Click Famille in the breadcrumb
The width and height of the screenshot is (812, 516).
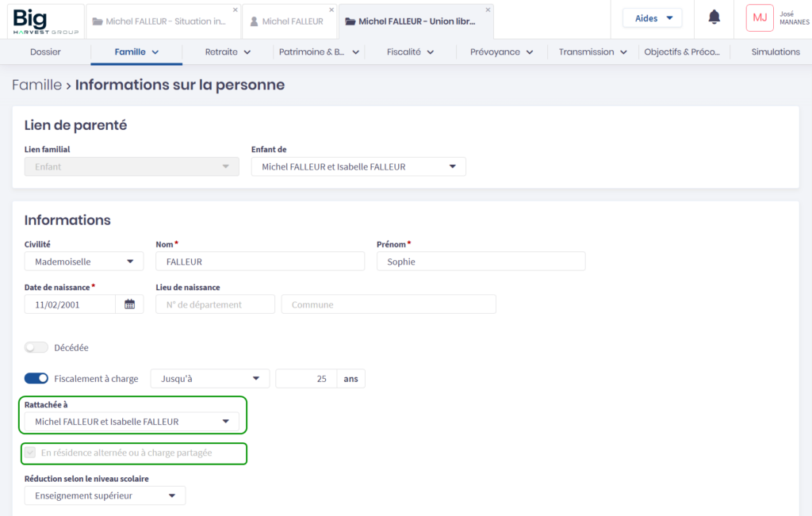[x=36, y=85]
